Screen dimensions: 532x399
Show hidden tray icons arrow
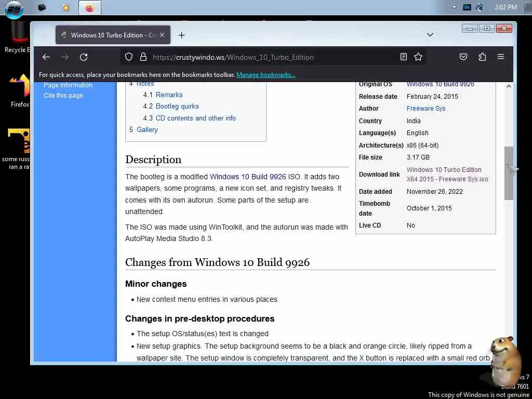(454, 7)
